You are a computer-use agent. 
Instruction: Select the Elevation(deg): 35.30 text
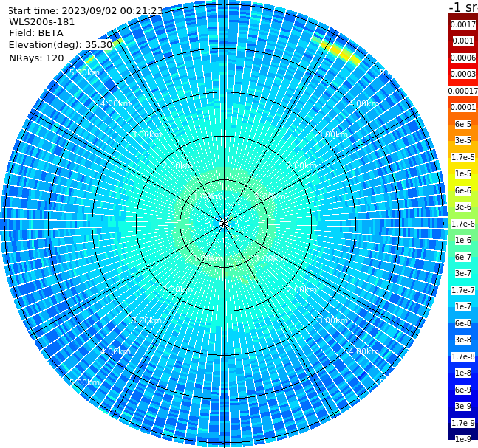(61, 45)
